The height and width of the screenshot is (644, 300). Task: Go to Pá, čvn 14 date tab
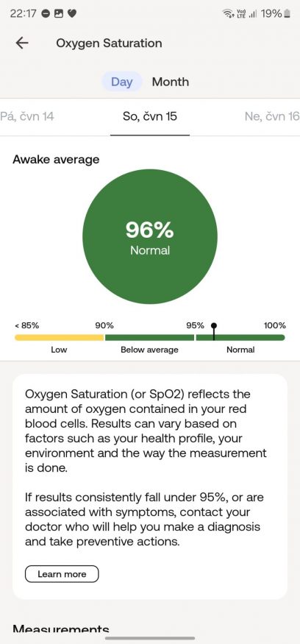(27, 116)
